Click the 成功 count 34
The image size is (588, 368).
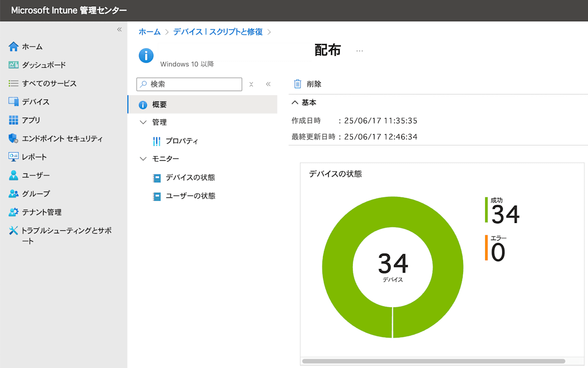pos(505,215)
